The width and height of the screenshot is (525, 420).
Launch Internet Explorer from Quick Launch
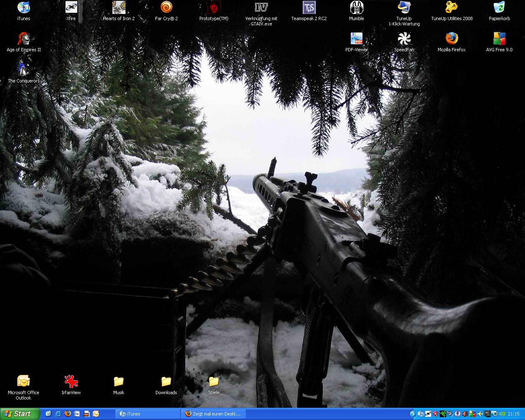58,414
